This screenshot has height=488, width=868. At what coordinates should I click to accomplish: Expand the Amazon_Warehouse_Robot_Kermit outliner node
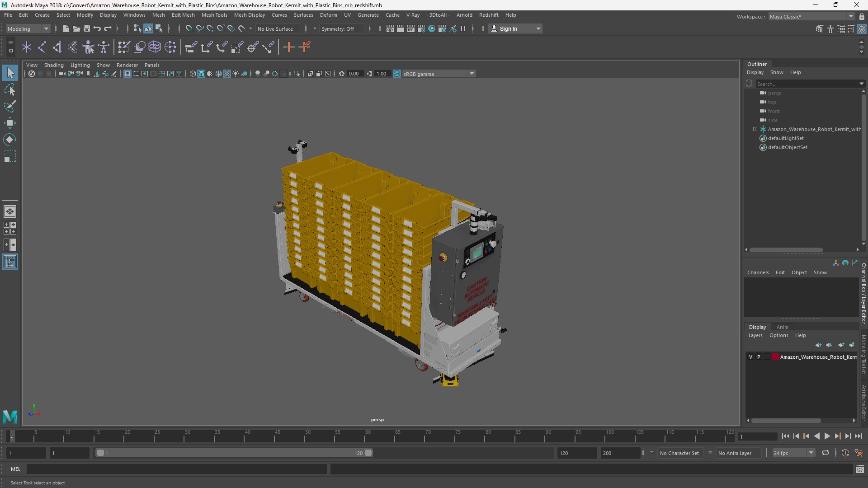tap(755, 129)
